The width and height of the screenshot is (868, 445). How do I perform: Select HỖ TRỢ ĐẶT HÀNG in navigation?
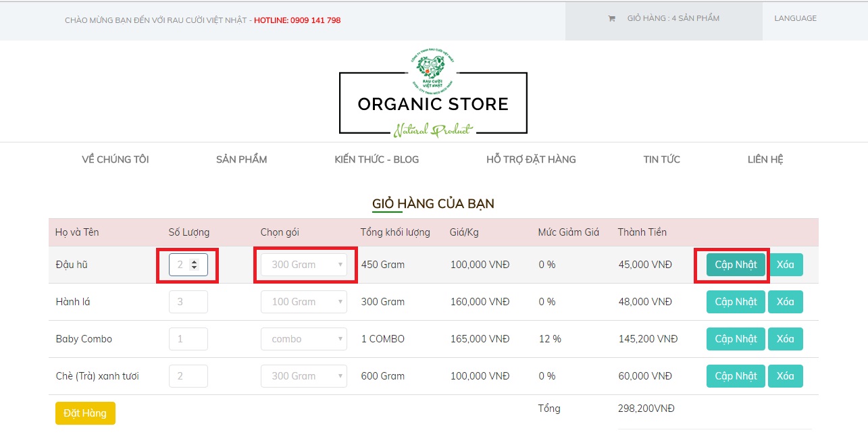[531, 159]
